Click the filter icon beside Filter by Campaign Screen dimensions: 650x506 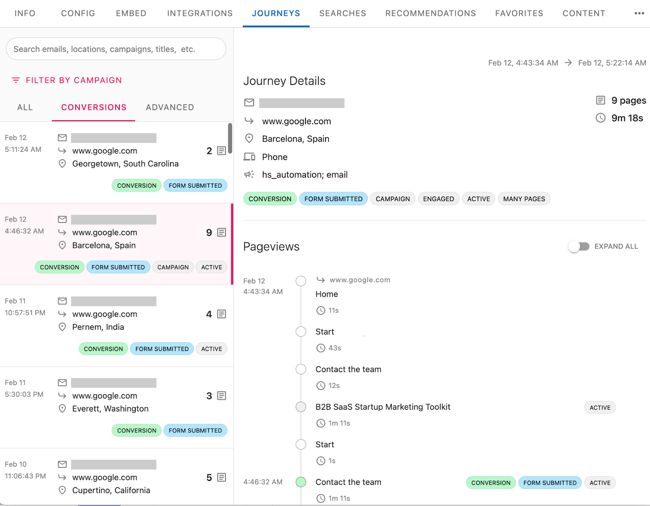click(x=16, y=80)
